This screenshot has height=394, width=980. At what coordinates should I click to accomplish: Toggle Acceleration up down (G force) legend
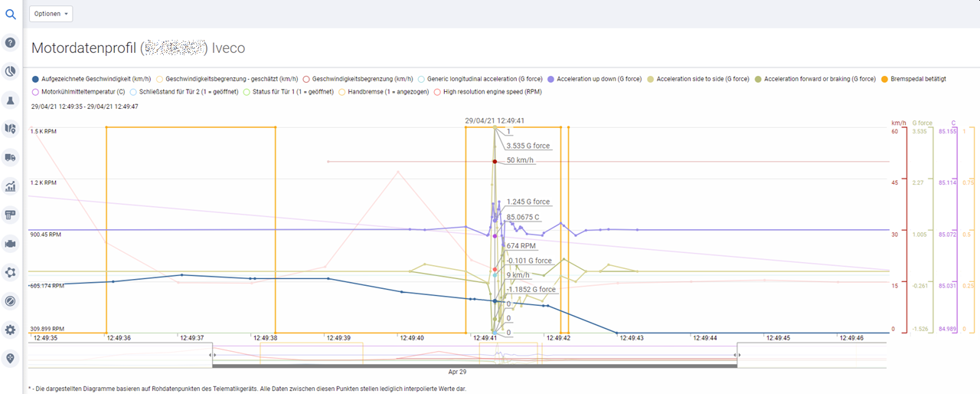594,79
